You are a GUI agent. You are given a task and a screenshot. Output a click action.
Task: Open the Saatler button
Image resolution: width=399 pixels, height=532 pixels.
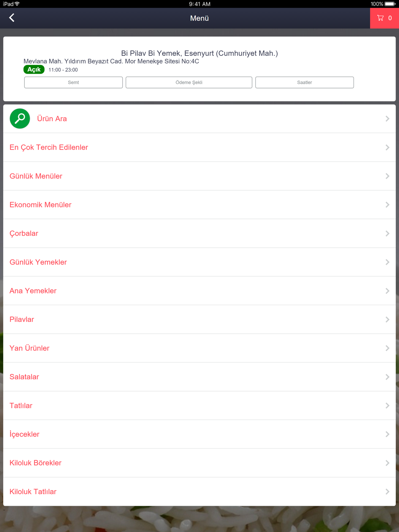point(304,83)
